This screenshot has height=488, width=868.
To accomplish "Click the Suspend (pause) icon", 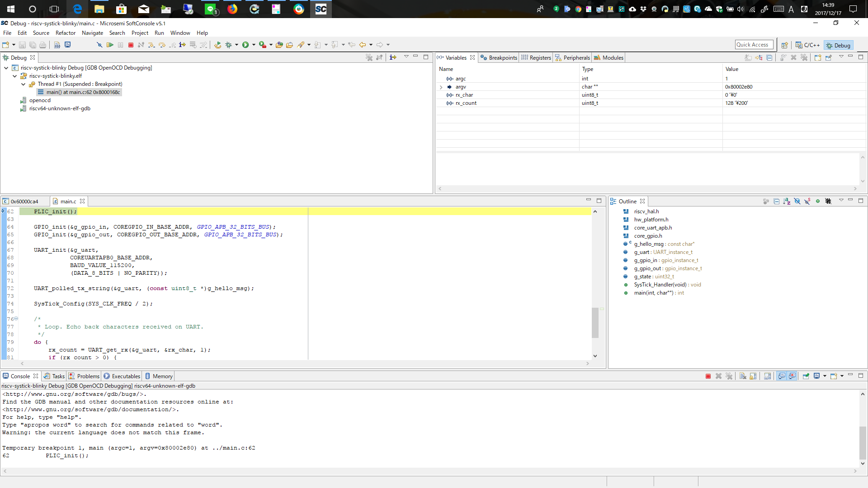I will coord(120,44).
